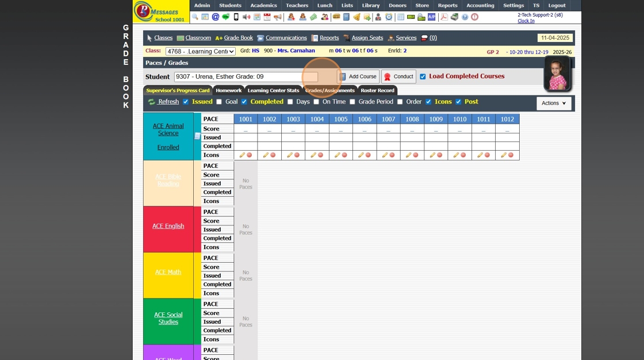Click the Refresh link
The image size is (644, 360).
[168, 102]
